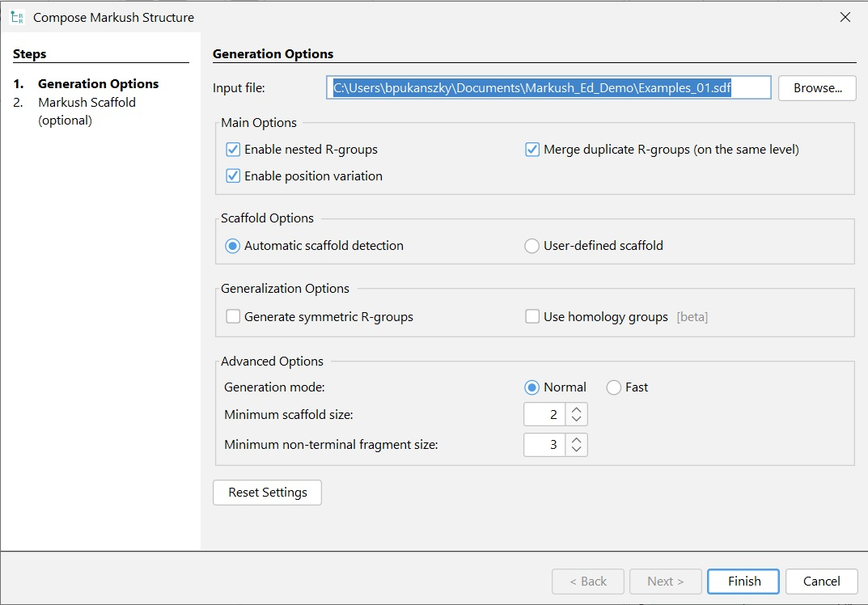This screenshot has width=868, height=605.
Task: Select Normal generation mode
Action: click(532, 387)
